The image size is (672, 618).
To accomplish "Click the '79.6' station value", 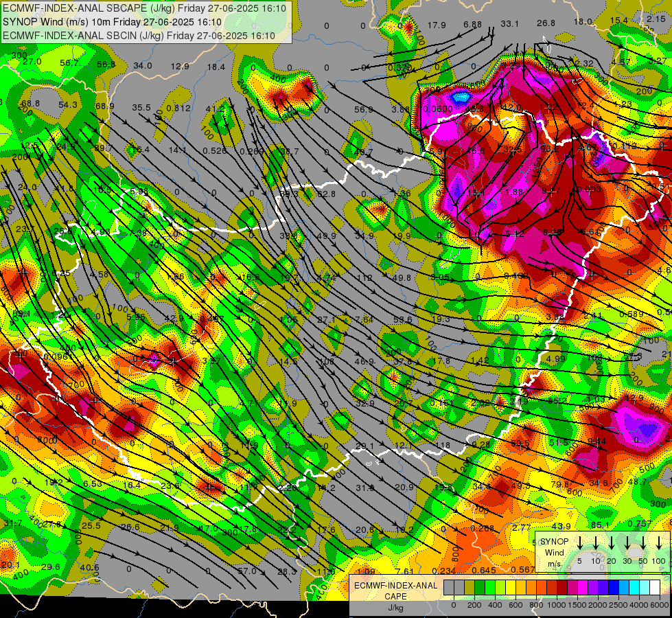I will coord(559,485).
